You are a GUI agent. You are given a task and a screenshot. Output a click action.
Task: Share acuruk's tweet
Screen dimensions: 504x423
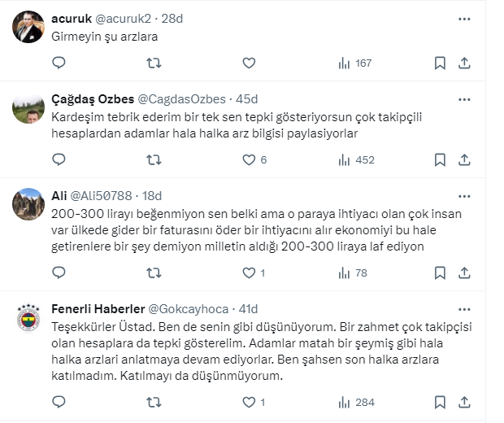[x=464, y=63]
